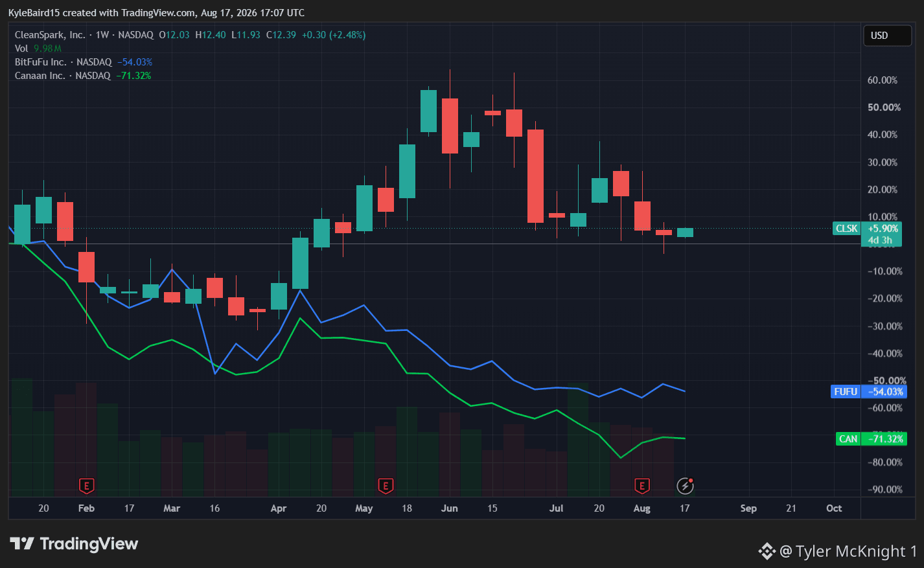Click the −20.00% price scale label
The height and width of the screenshot is (568, 924).
point(884,299)
